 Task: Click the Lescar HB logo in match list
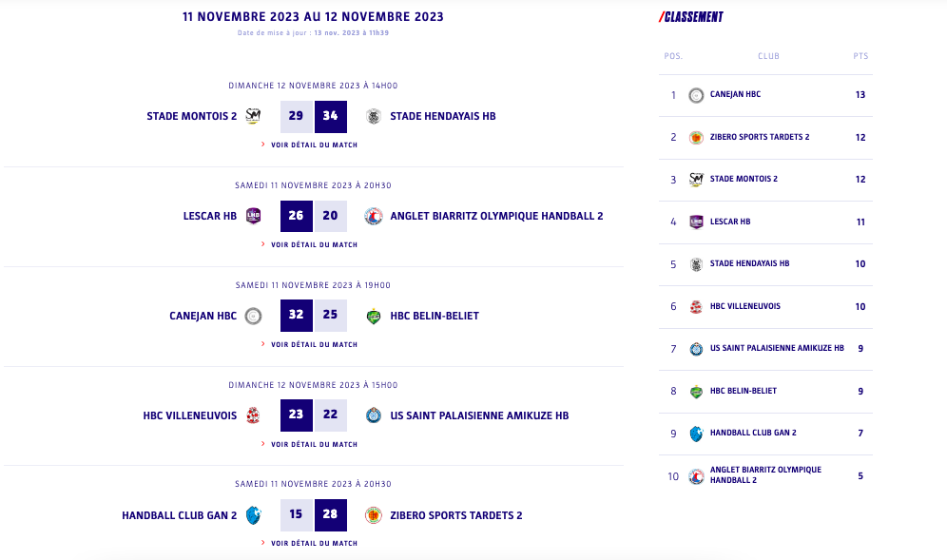[253, 216]
